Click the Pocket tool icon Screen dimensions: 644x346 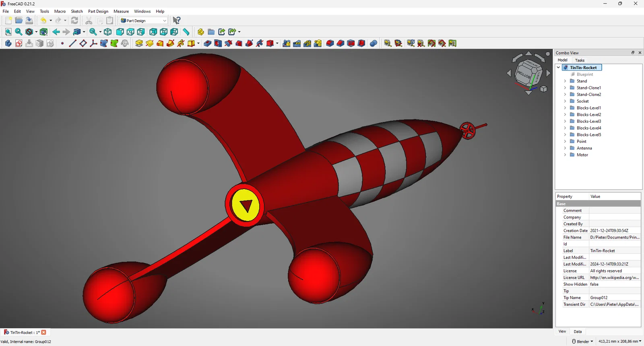pos(208,43)
